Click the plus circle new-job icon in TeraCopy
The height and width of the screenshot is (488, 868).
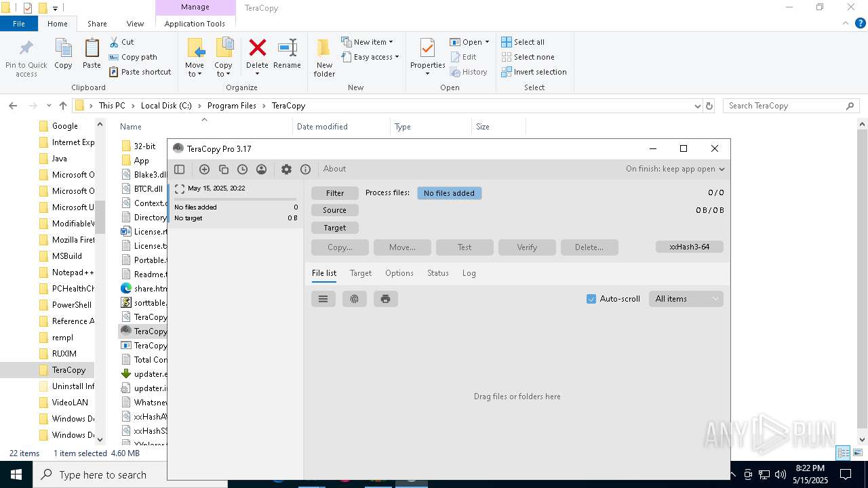coord(204,169)
